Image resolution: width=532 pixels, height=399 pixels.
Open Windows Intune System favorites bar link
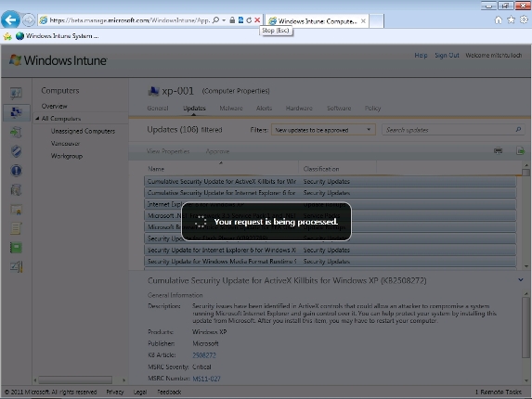(58, 36)
